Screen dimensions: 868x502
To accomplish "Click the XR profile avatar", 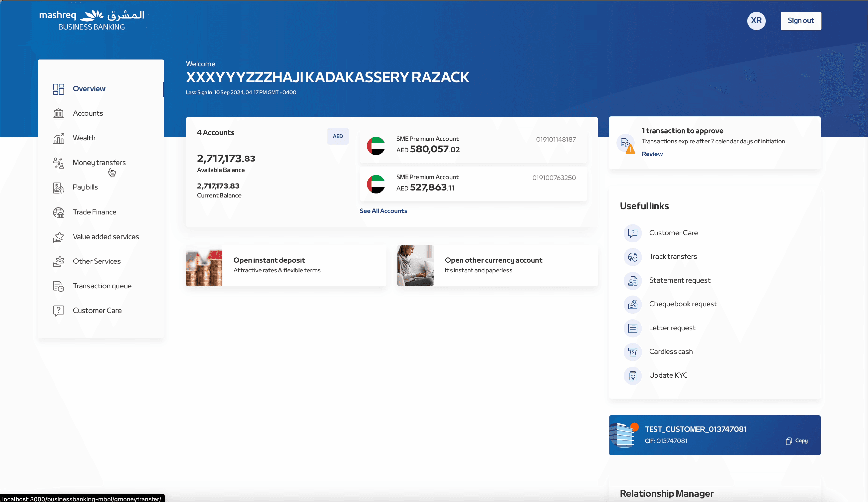I will coord(756,21).
